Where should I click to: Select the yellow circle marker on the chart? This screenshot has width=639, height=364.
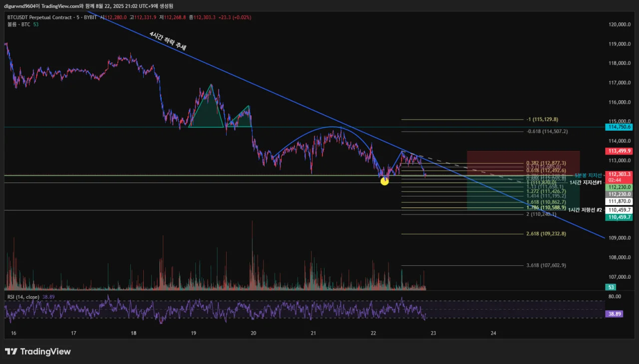click(384, 181)
